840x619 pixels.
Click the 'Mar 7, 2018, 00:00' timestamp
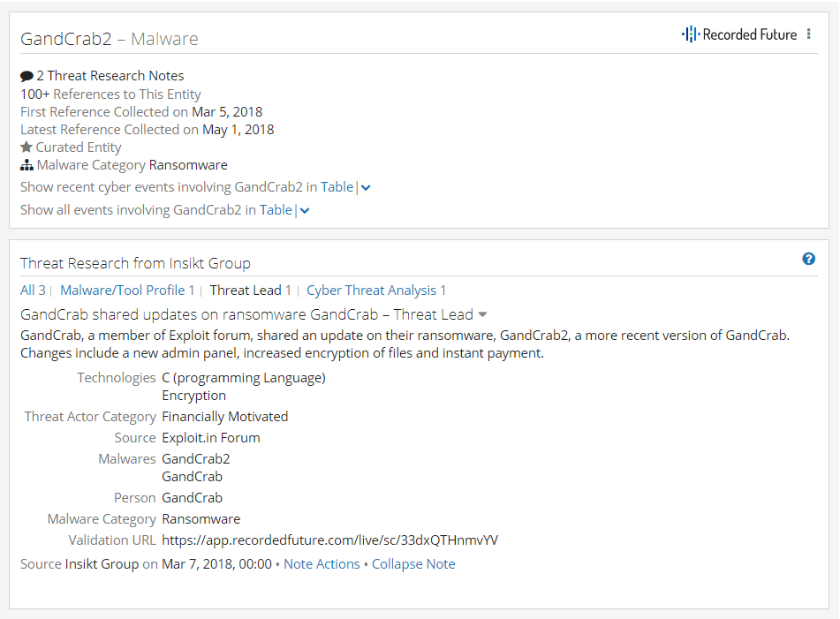pos(217,564)
